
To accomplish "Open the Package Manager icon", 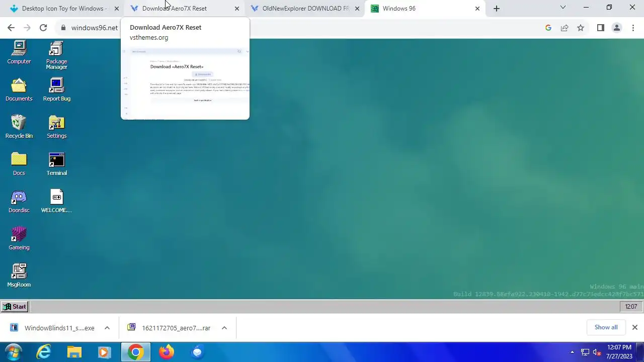I will click(x=56, y=55).
